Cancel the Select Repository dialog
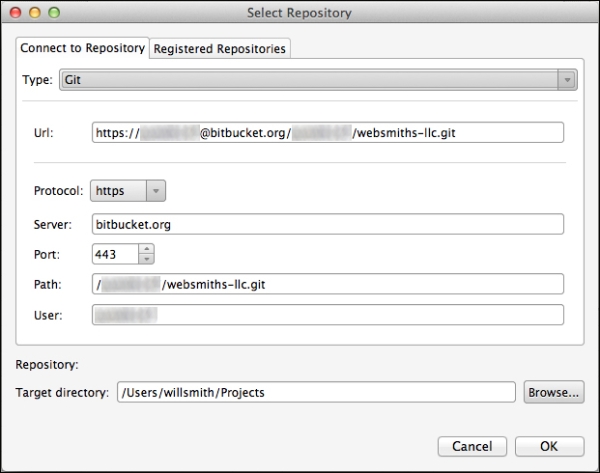This screenshot has width=600, height=473. pos(472,446)
